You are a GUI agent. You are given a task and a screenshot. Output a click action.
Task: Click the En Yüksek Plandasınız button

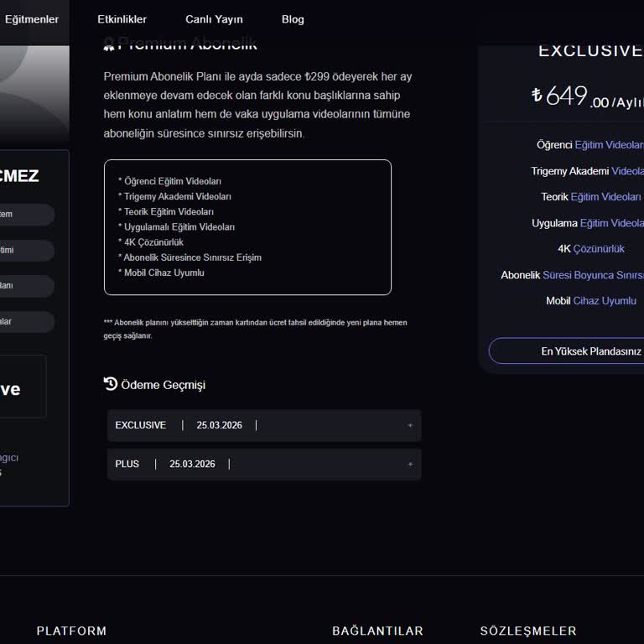click(566, 351)
